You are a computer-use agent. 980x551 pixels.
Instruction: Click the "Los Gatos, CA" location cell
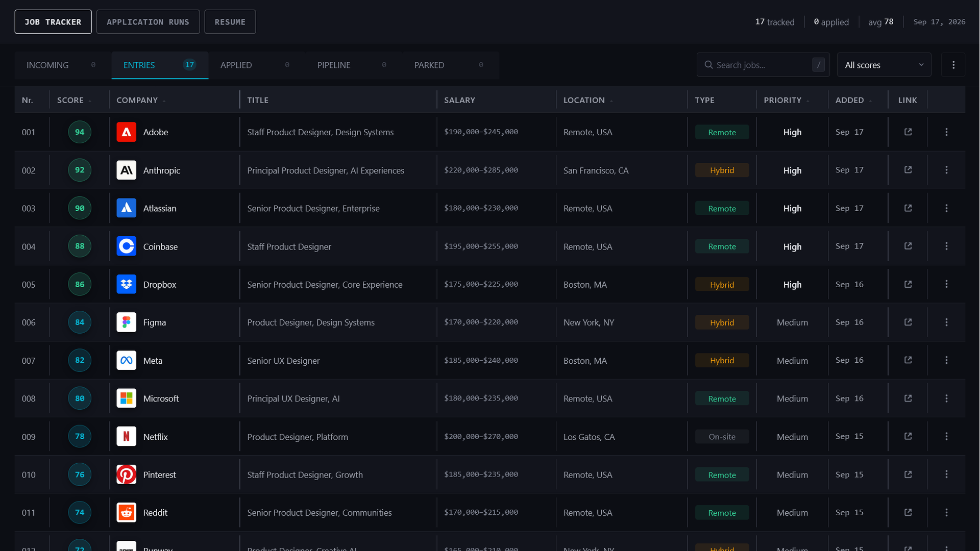pyautogui.click(x=589, y=437)
